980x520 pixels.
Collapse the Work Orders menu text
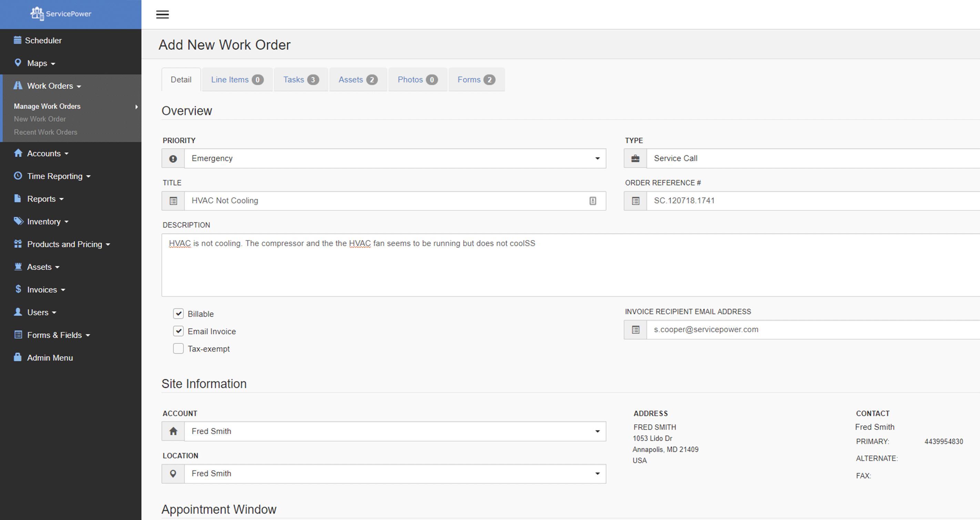click(x=50, y=86)
